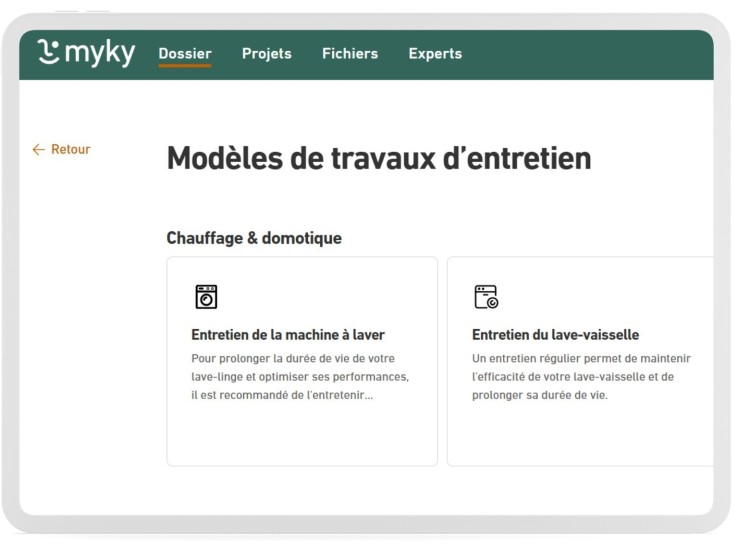The width and height of the screenshot is (738, 554).
Task: Click the orange underline beneath Dossier
Action: (185, 66)
